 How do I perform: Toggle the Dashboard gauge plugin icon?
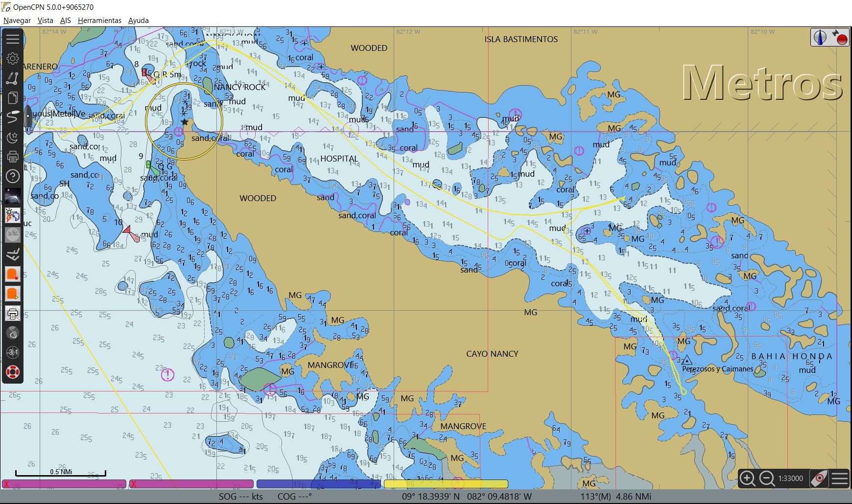[13, 235]
